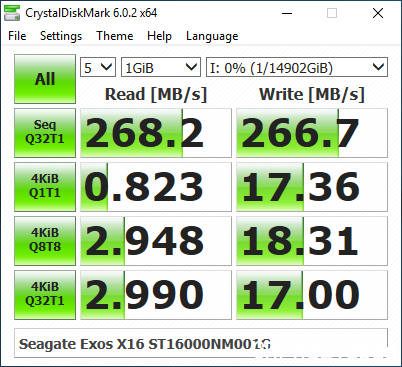Click the 4KiB Q1T1 write value 17.36
Viewport: 402px width, 367px height.
coord(312,187)
